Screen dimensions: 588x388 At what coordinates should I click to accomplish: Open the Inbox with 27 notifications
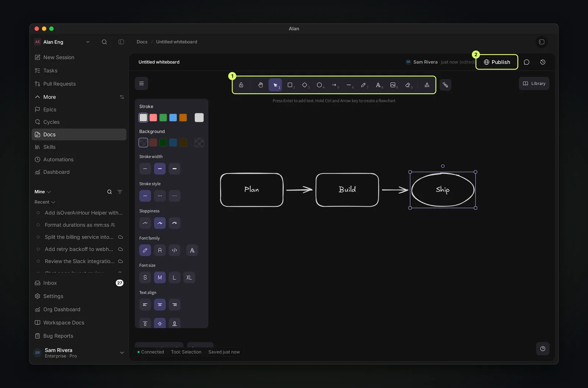[x=79, y=283]
